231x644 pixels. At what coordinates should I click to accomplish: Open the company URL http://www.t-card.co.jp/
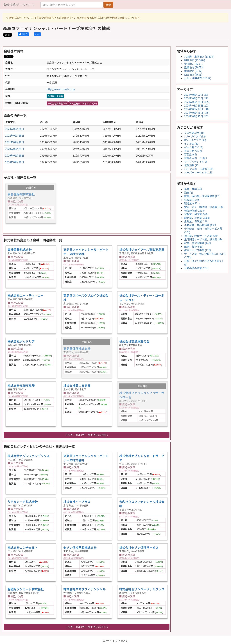click(x=61, y=89)
